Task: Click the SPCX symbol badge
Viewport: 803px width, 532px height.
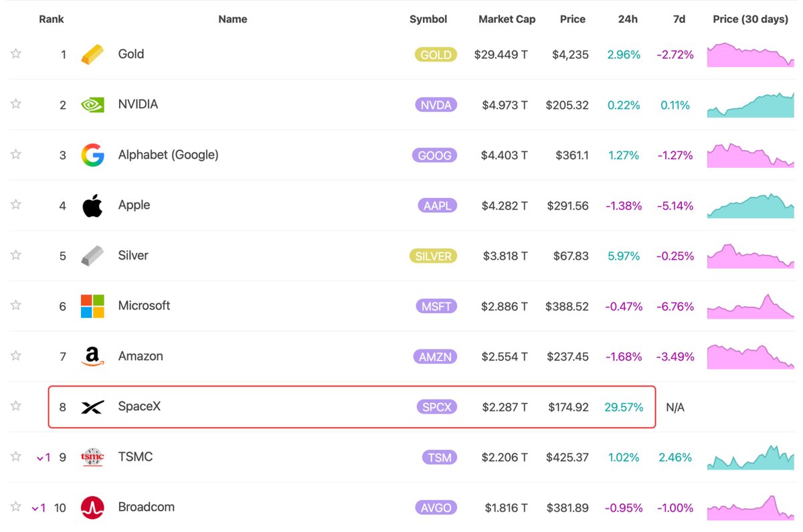Action: click(436, 407)
